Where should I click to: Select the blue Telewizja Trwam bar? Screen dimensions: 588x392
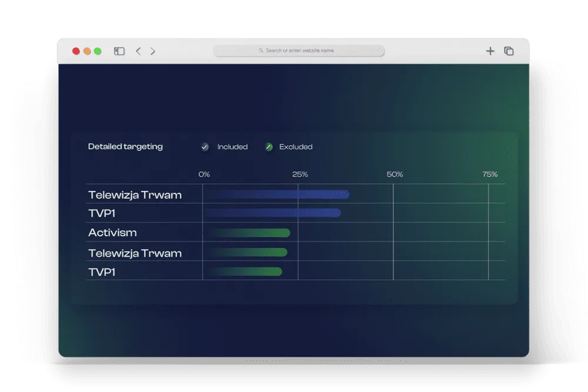coord(276,195)
